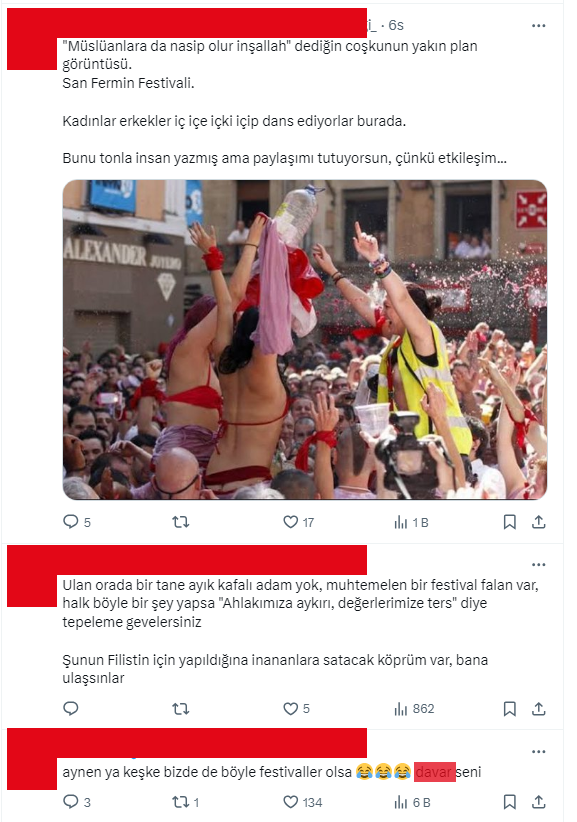View analytics showing 1 B views
The height and width of the screenshot is (822, 577).
point(411,522)
